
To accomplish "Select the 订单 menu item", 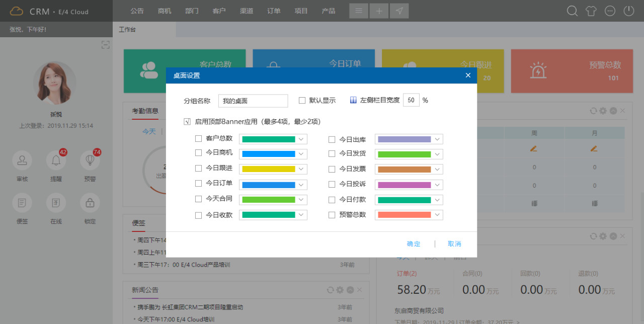I will pyautogui.click(x=274, y=11).
